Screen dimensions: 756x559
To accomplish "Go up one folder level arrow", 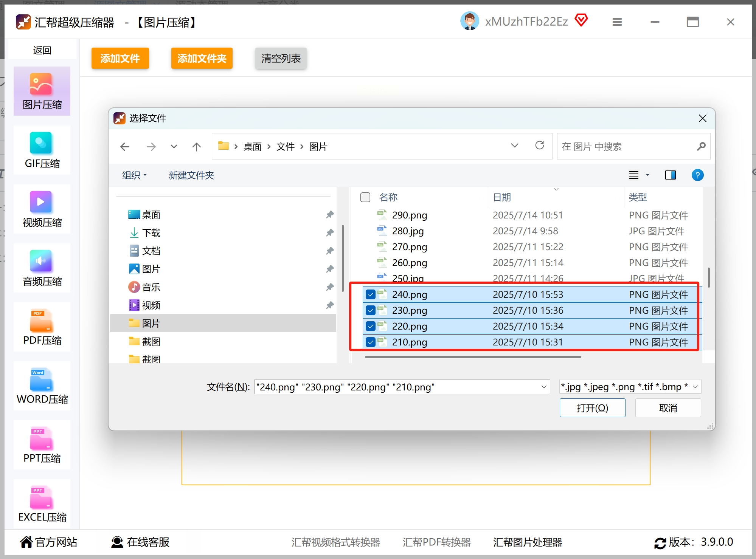I will click(196, 146).
